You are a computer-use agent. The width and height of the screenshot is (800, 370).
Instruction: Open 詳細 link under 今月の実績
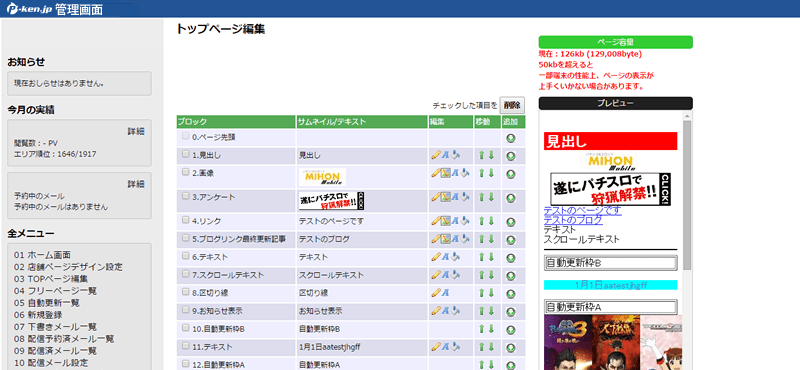(136, 131)
